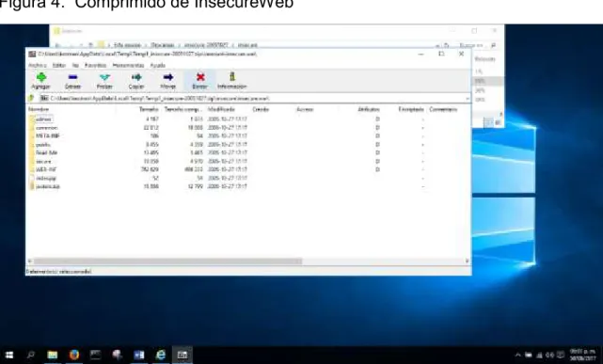Go up one folder with the up-arrow icon
The image size is (603, 364).
(x=32, y=99)
